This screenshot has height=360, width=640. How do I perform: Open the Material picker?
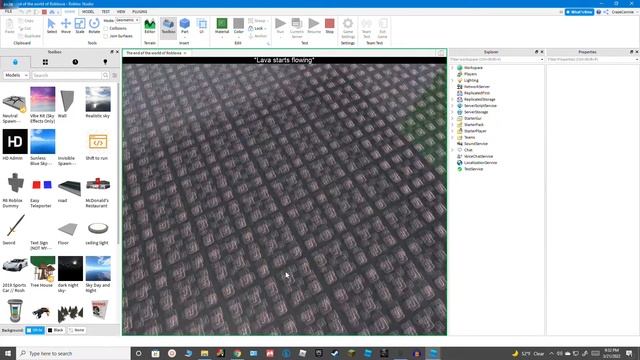coord(222,27)
